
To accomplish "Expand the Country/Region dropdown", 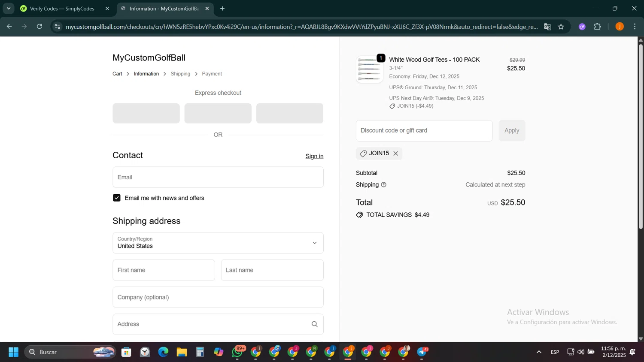I will [x=218, y=243].
